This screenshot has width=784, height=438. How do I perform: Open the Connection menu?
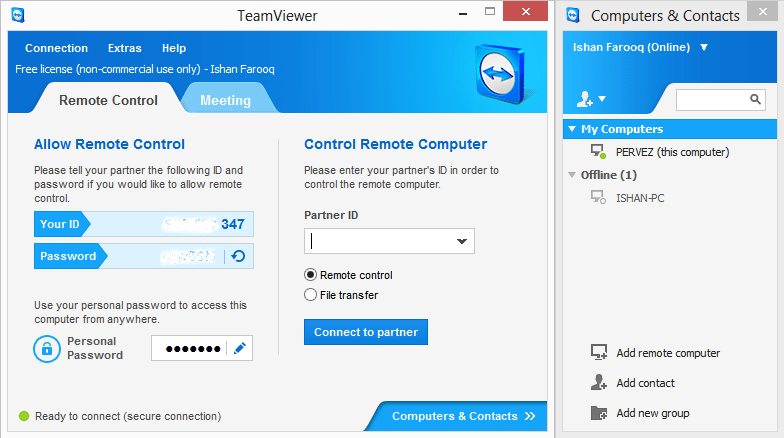(x=56, y=48)
